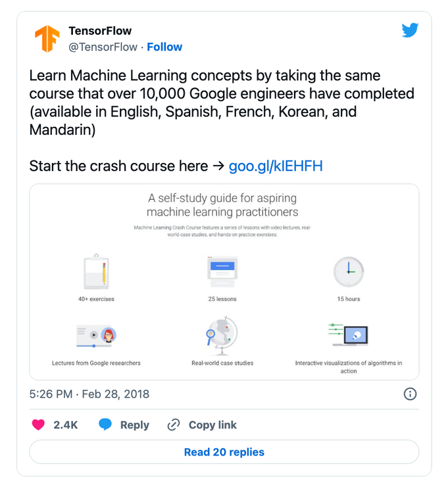Click the lecture video icon
Screen dimensions: 448x489
pos(96,335)
